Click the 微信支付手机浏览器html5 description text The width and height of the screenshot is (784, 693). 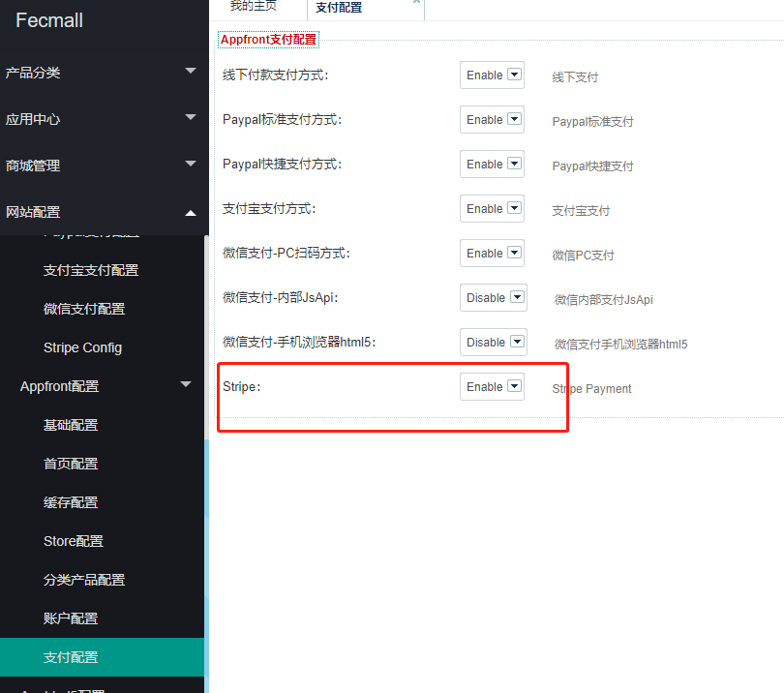[x=620, y=344]
